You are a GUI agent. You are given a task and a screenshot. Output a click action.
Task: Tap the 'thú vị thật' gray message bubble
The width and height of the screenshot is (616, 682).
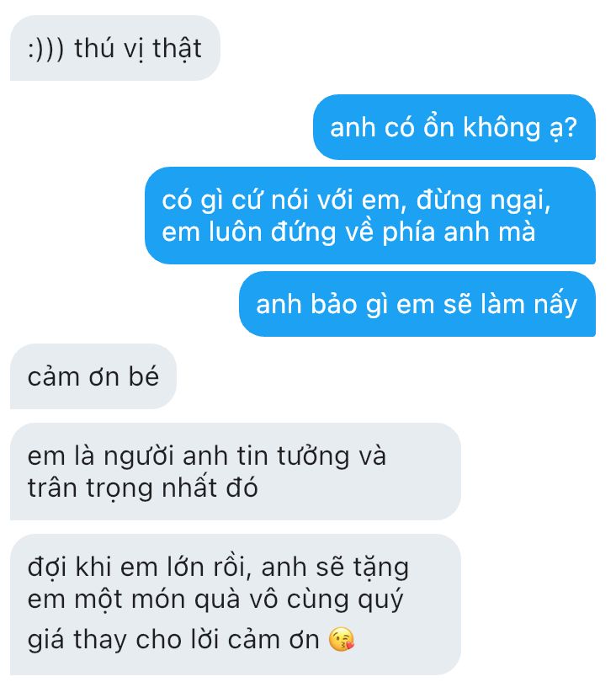point(114,48)
